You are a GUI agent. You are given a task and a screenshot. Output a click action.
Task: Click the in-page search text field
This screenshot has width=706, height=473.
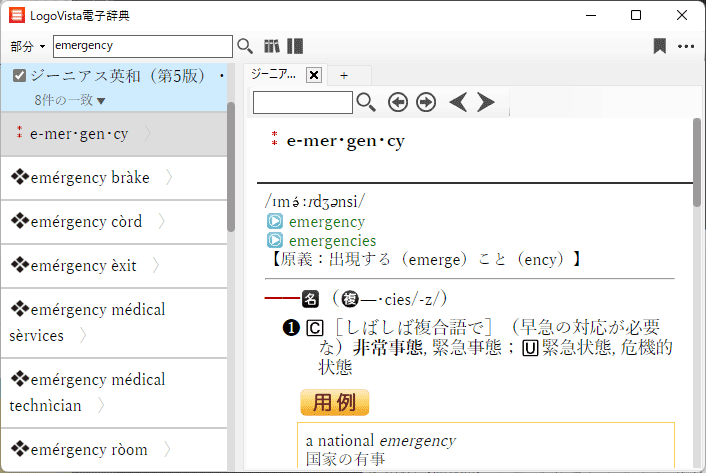302,102
